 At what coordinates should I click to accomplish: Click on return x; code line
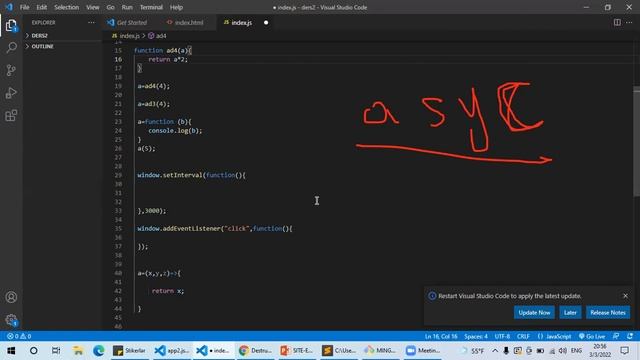(x=168, y=291)
